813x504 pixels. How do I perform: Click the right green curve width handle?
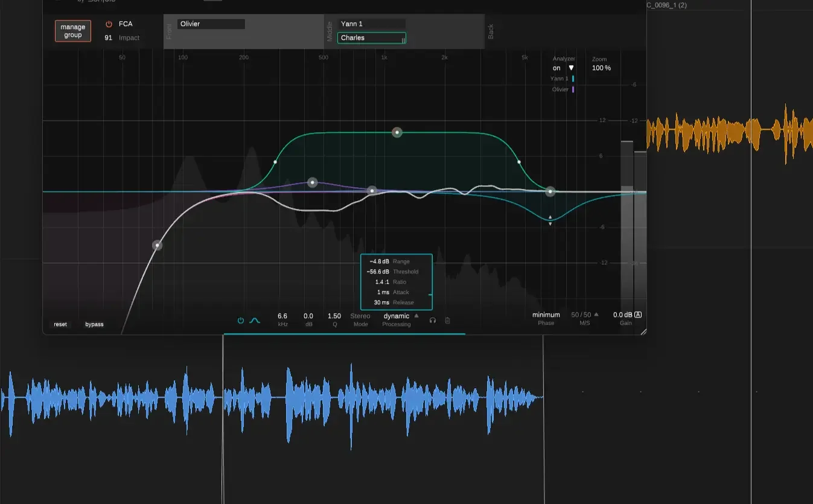point(518,162)
